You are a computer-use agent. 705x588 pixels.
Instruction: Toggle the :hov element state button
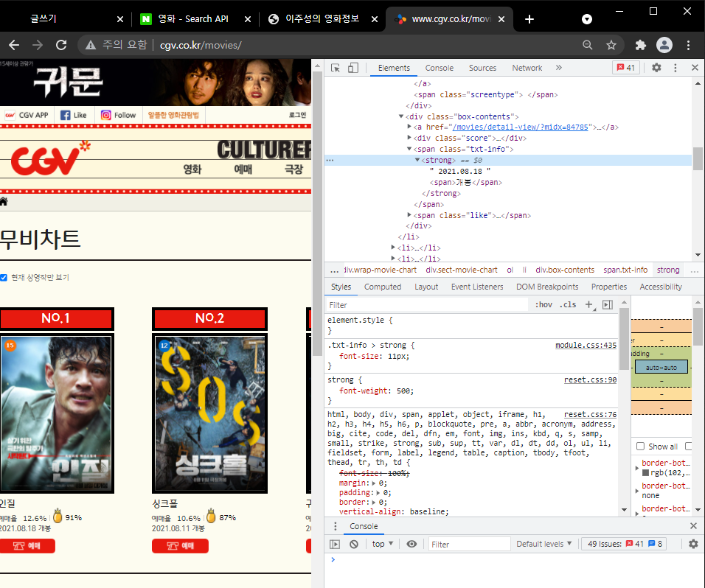(x=543, y=304)
